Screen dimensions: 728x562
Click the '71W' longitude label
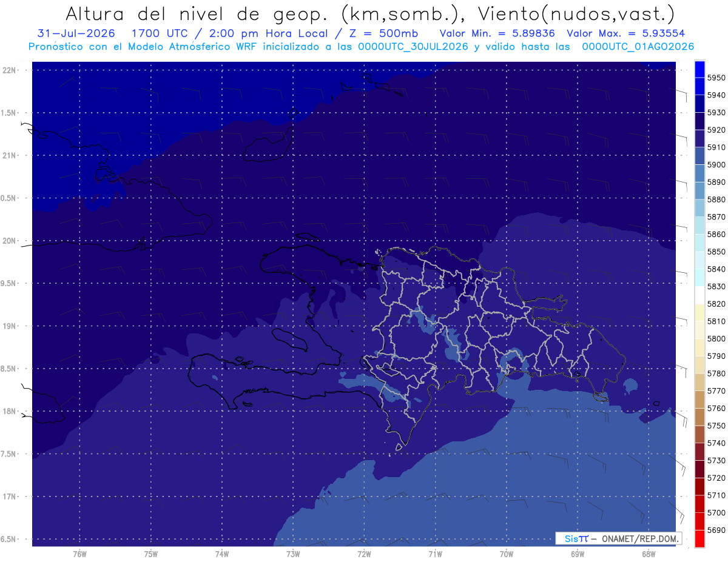[435, 554]
